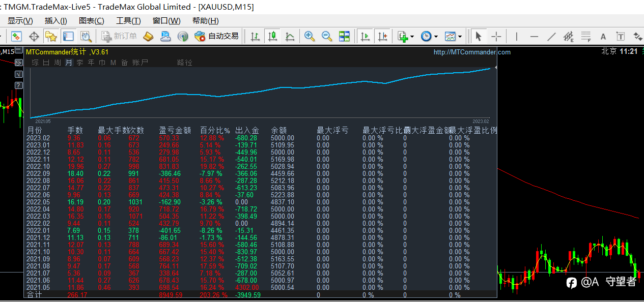Select the 年 (year) statistics tab
This screenshot has height=302, width=644.
91,63
